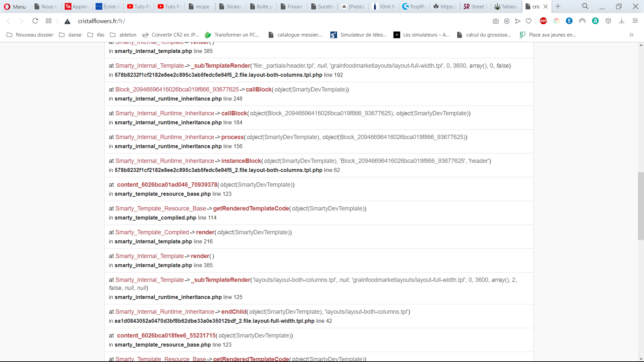The height and width of the screenshot is (362, 644).
Task: Click the snapshot camera icon
Action: 495,21
